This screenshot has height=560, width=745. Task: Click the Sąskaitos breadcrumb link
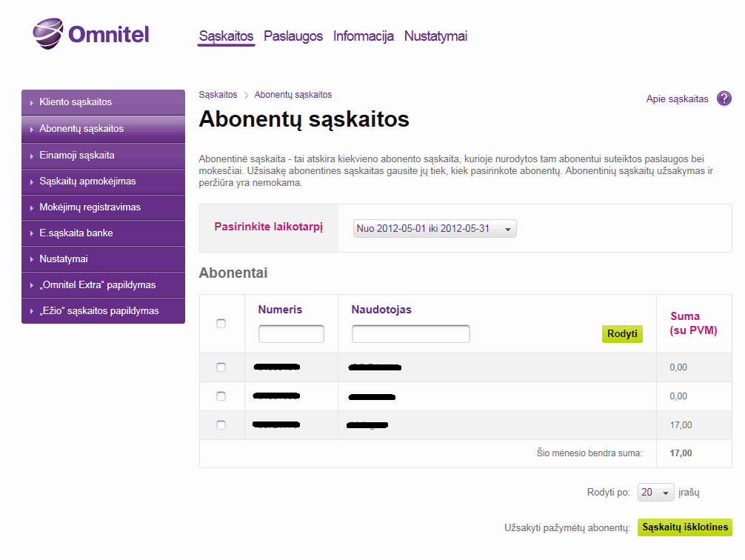coord(218,95)
